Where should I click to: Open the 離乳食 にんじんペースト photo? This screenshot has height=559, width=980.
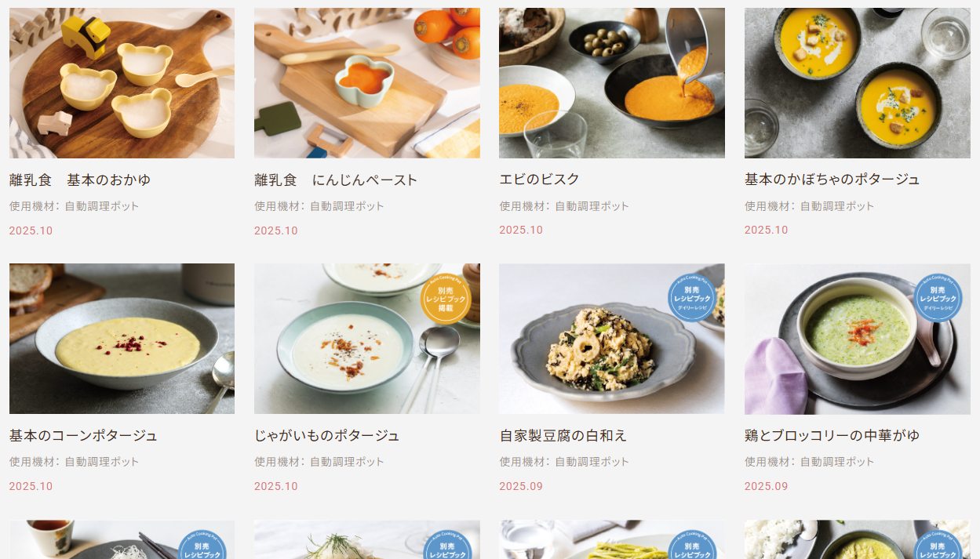point(367,83)
